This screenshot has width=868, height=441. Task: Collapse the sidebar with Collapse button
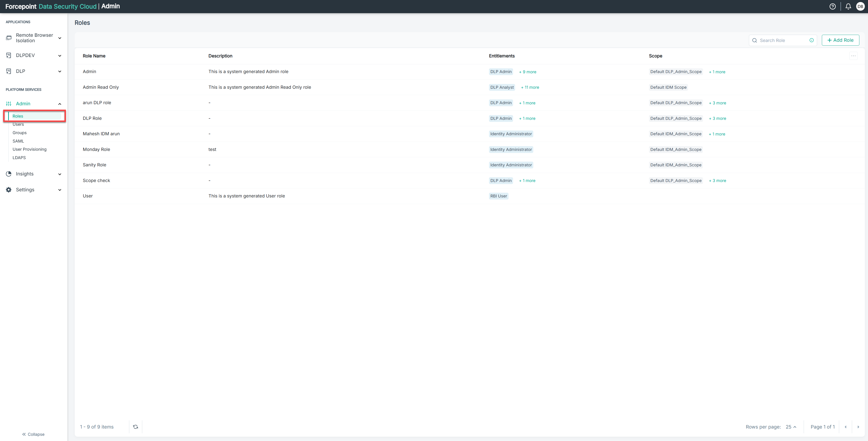[33, 434]
